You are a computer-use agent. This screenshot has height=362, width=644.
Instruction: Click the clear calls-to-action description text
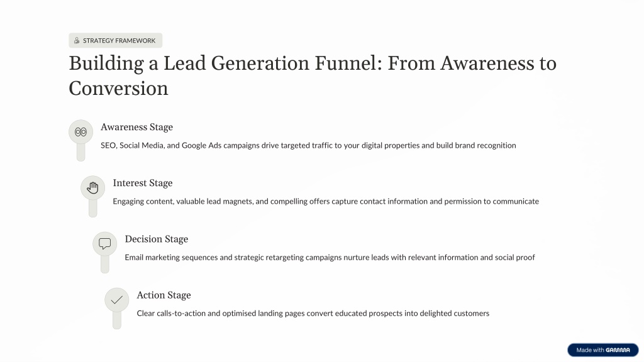[313, 313]
